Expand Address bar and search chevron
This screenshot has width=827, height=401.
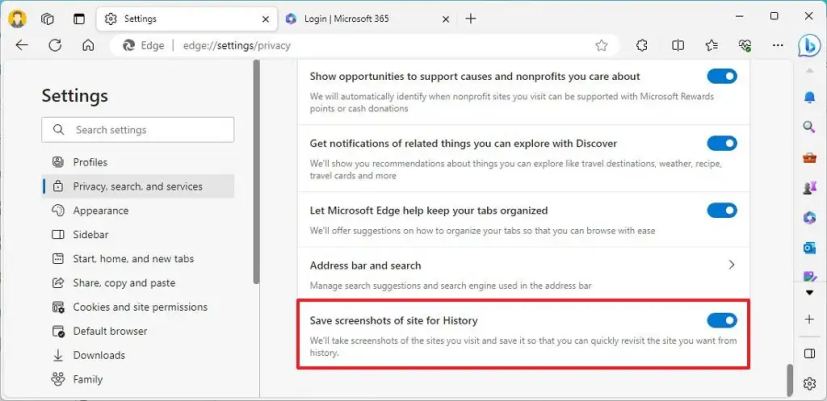coord(732,265)
